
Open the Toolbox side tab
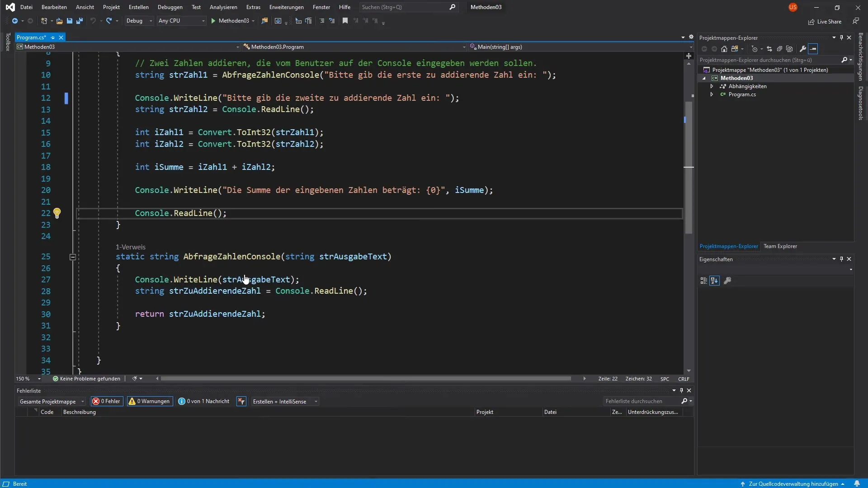[x=8, y=42]
